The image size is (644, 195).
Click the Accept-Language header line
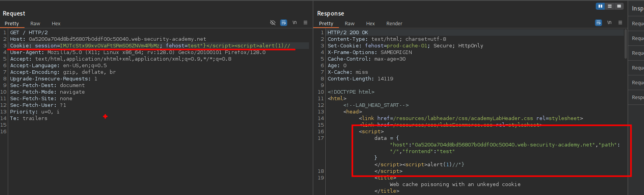[58, 66]
